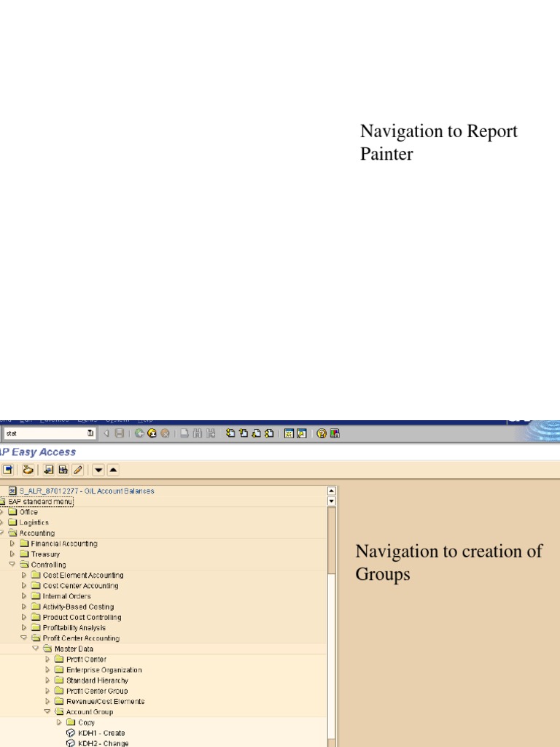The height and width of the screenshot is (747, 560).
Task: Go to next page icon
Action: tap(256, 433)
